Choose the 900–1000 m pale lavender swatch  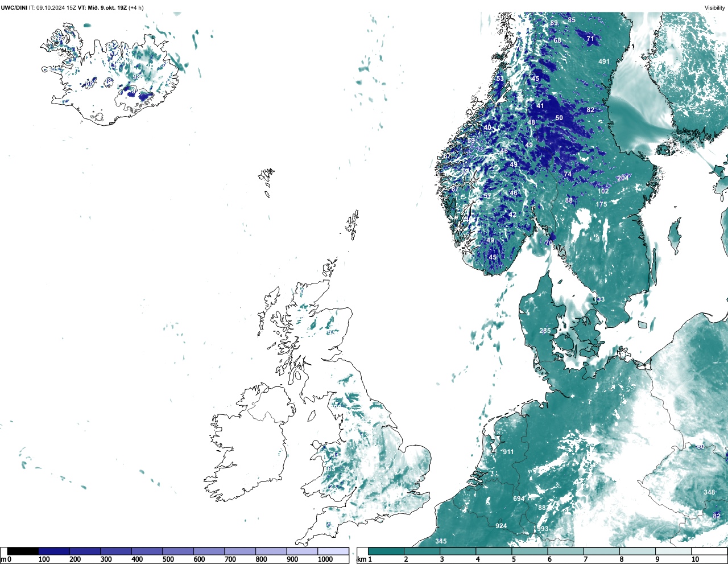point(301,551)
